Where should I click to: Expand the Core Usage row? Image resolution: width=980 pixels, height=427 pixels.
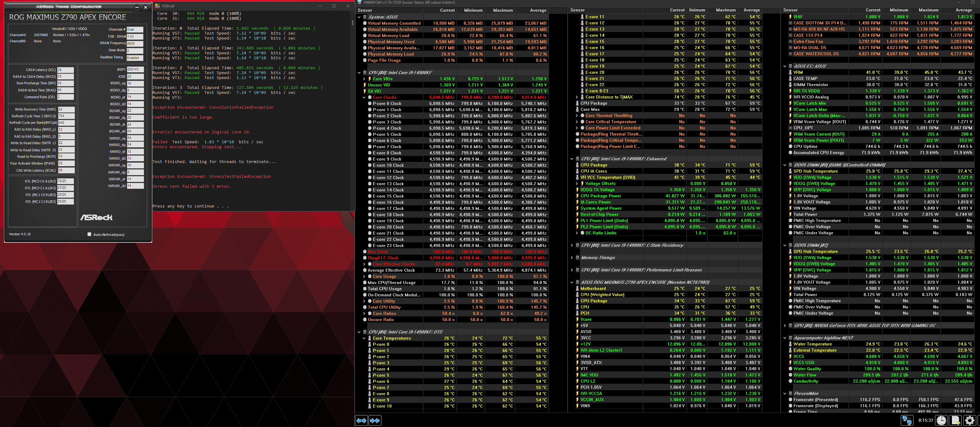click(364, 277)
